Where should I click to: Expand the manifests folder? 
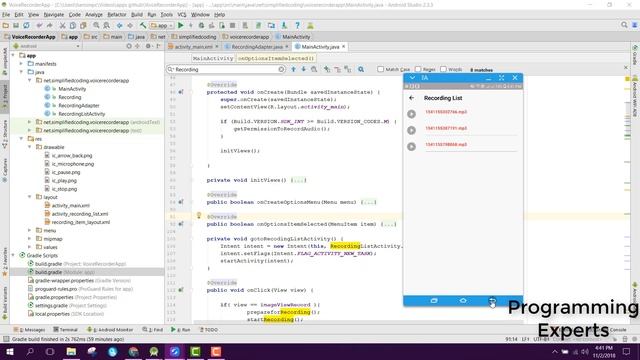21,64
